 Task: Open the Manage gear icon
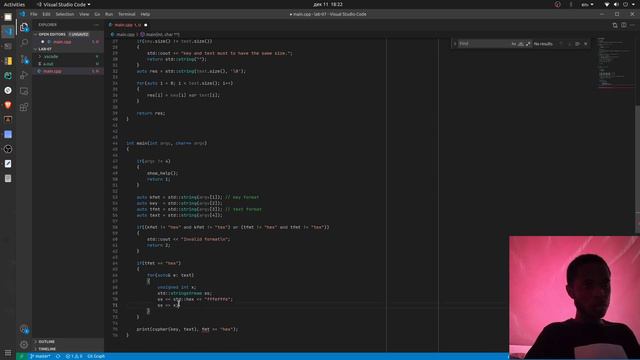tap(24, 344)
